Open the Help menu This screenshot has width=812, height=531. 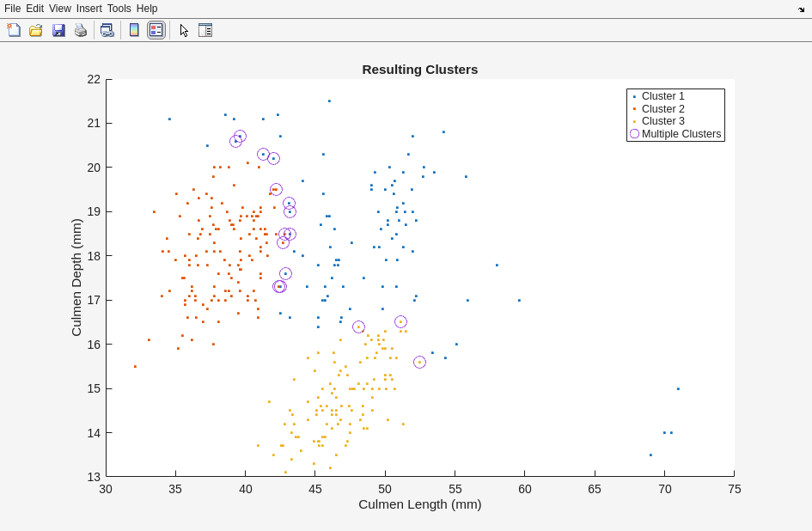(147, 9)
